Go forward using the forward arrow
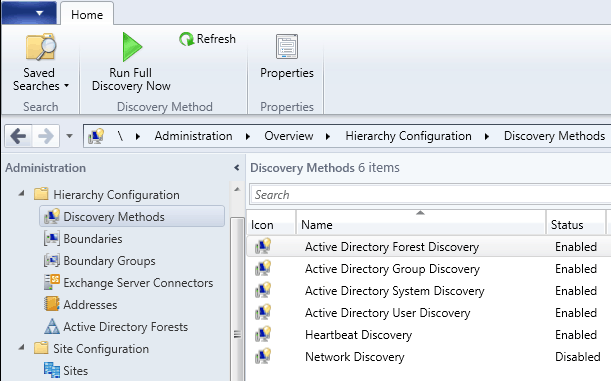 (x=46, y=136)
